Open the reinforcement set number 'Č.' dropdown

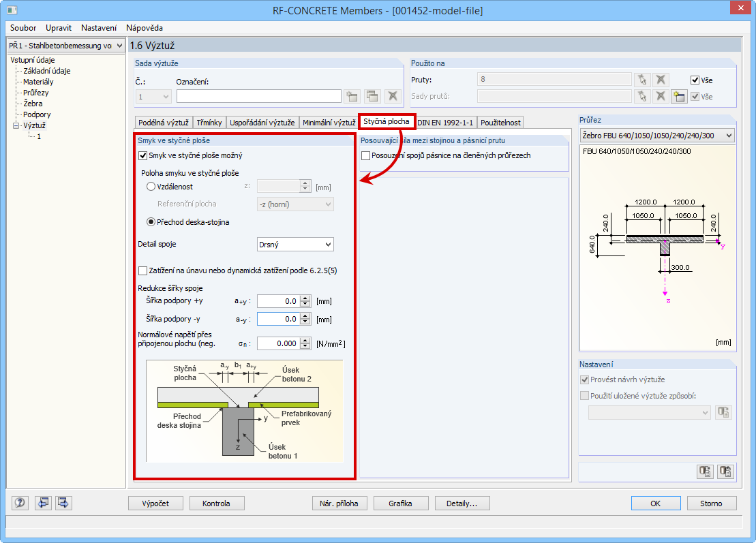click(153, 97)
